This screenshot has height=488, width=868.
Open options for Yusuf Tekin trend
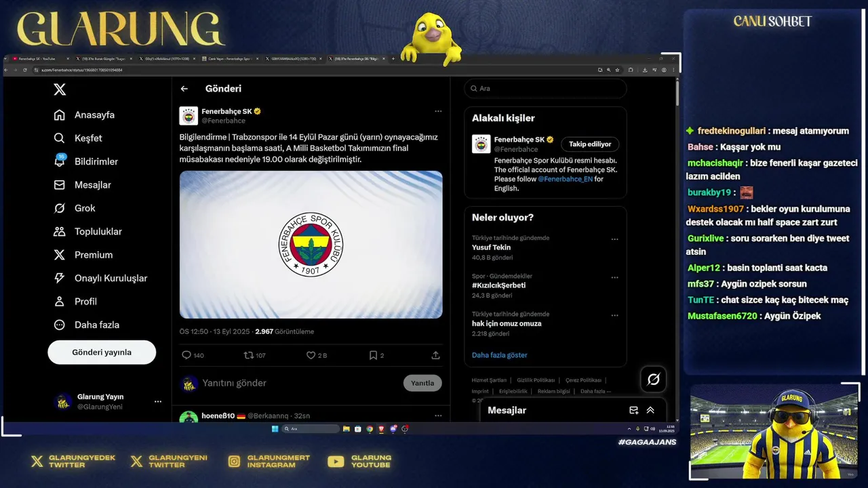(614, 239)
